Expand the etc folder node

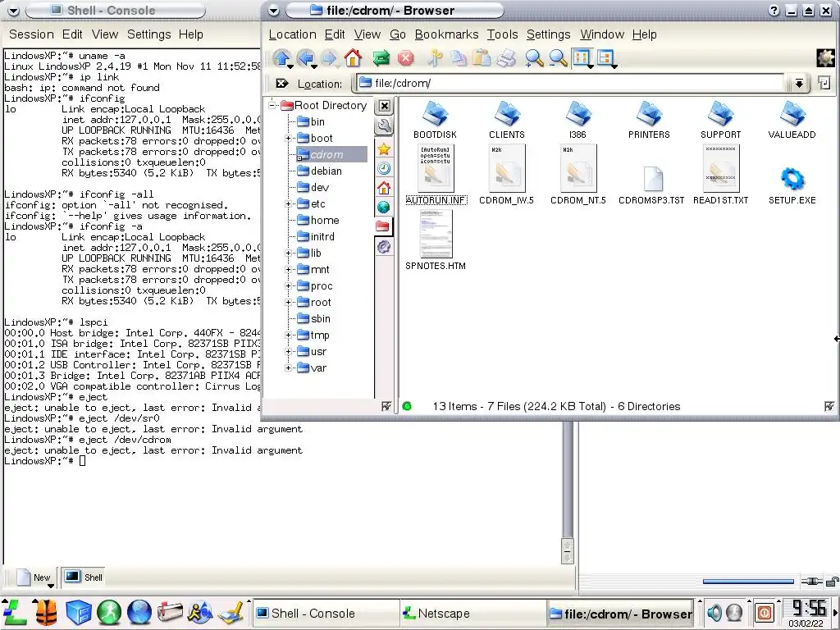tap(288, 204)
